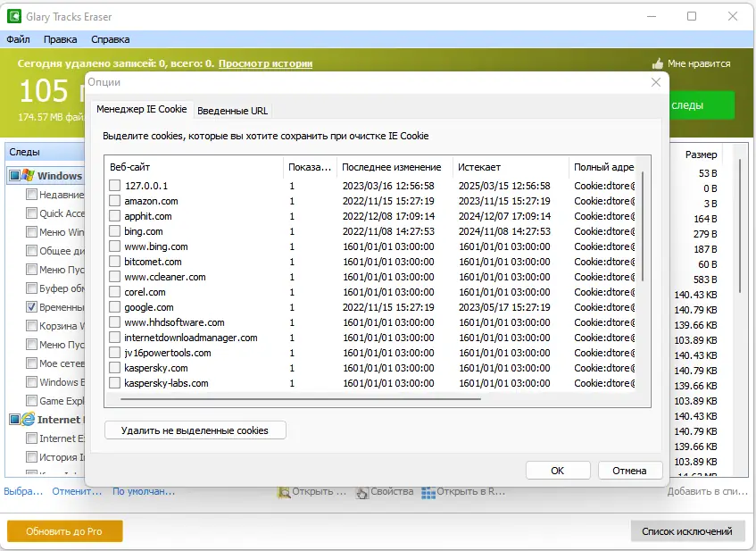The height and width of the screenshot is (551, 756).
Task: Tick the jv16powertools.com checkbox
Action: [x=115, y=353]
